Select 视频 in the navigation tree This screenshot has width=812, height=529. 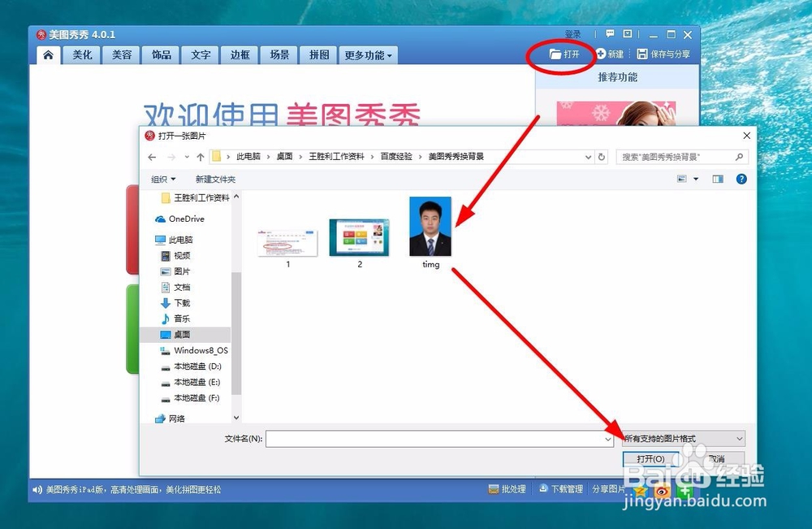[175, 255]
